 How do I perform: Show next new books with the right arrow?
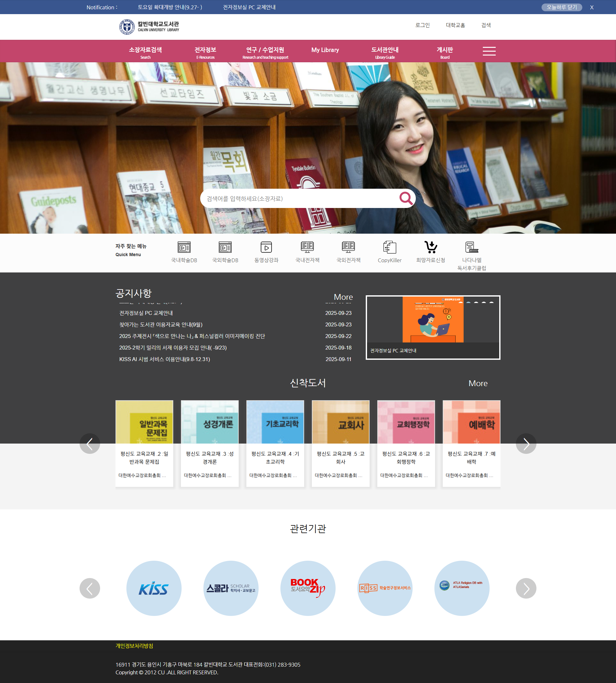coord(526,444)
